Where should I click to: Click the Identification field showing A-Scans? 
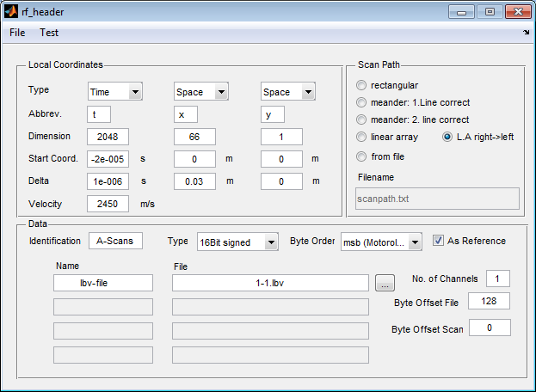(115, 241)
